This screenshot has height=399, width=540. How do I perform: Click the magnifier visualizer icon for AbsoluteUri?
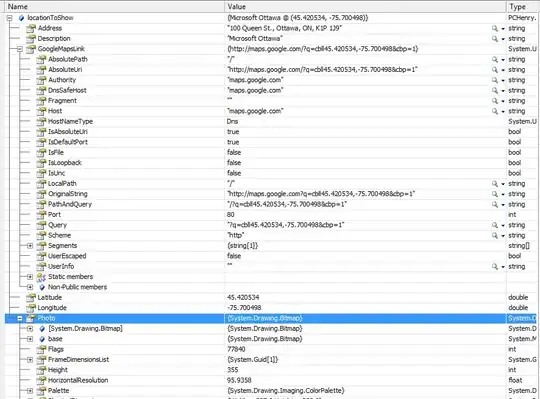point(495,70)
